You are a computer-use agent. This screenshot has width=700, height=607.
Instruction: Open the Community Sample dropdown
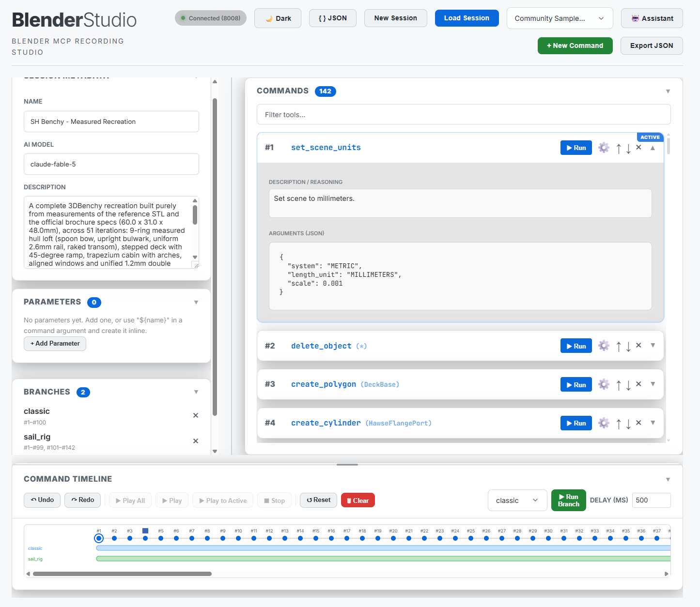coord(560,18)
